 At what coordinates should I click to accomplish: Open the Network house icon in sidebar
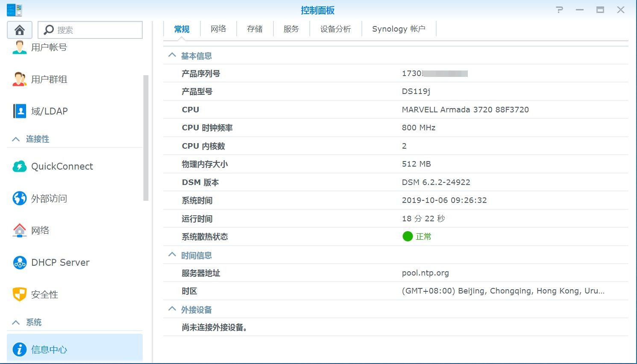[x=20, y=230]
